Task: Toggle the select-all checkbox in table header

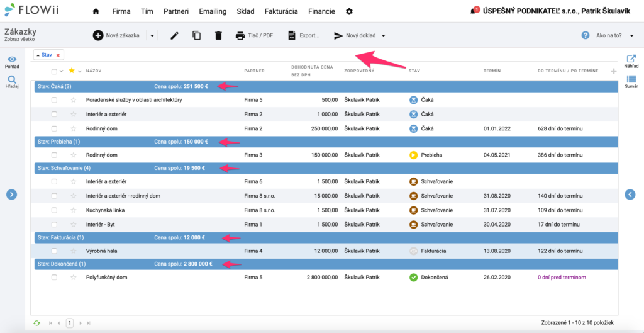Action: [x=54, y=72]
